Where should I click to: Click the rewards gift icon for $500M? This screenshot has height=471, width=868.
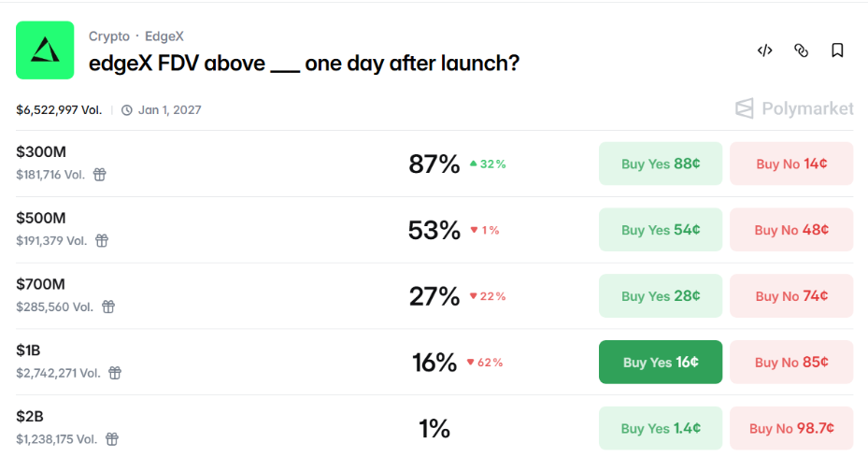pos(102,241)
